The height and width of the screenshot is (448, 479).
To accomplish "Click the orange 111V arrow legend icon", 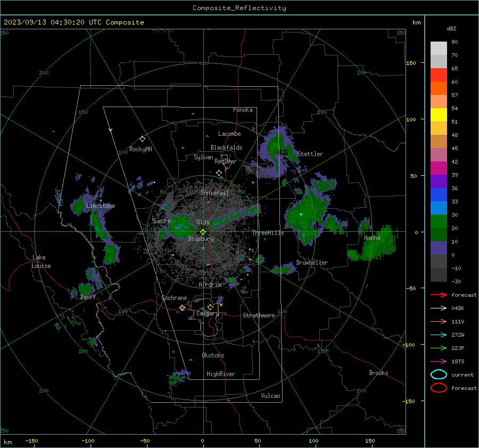I will click(x=439, y=321).
